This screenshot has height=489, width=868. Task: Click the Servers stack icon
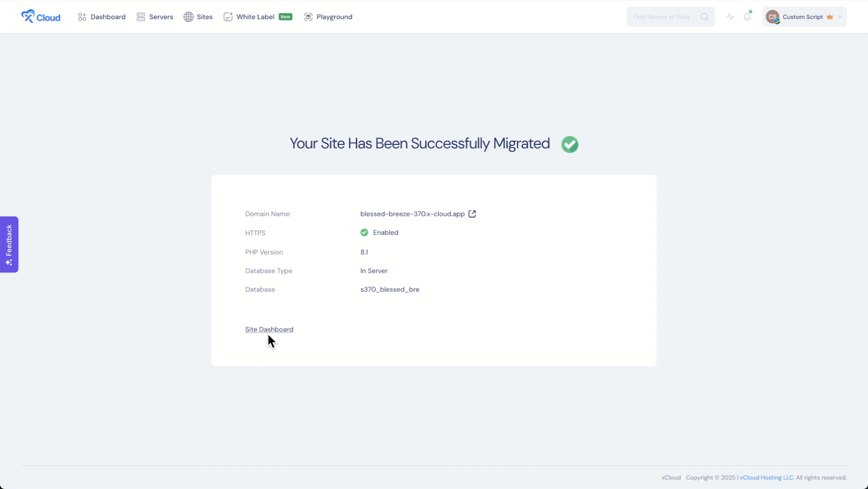(x=141, y=16)
